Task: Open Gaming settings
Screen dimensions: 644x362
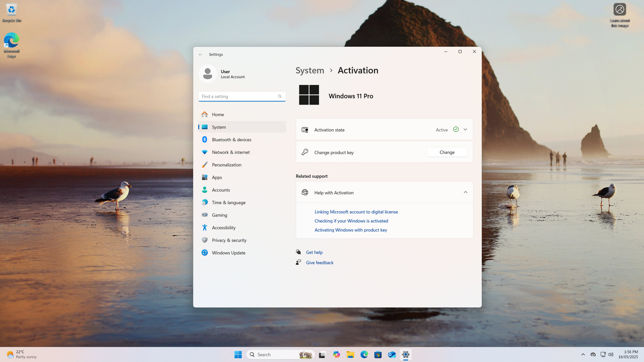Action: [x=242, y=215]
